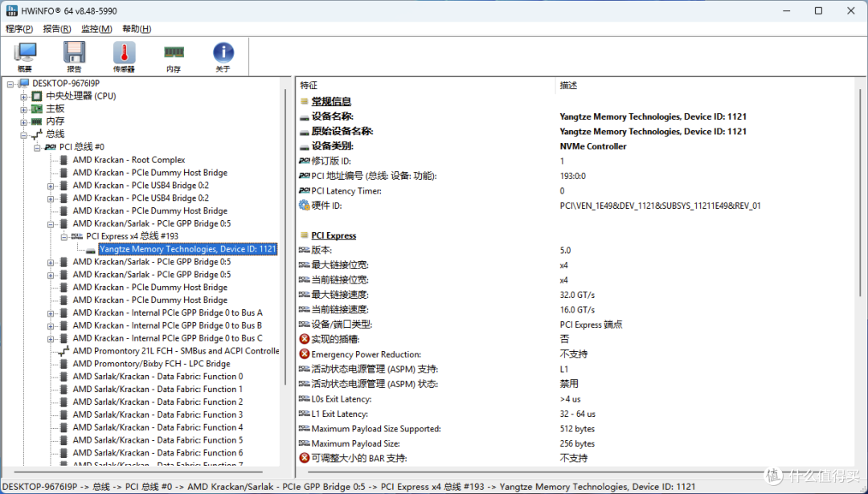
Task: Click the 常规信息 section heading
Action: 331,102
